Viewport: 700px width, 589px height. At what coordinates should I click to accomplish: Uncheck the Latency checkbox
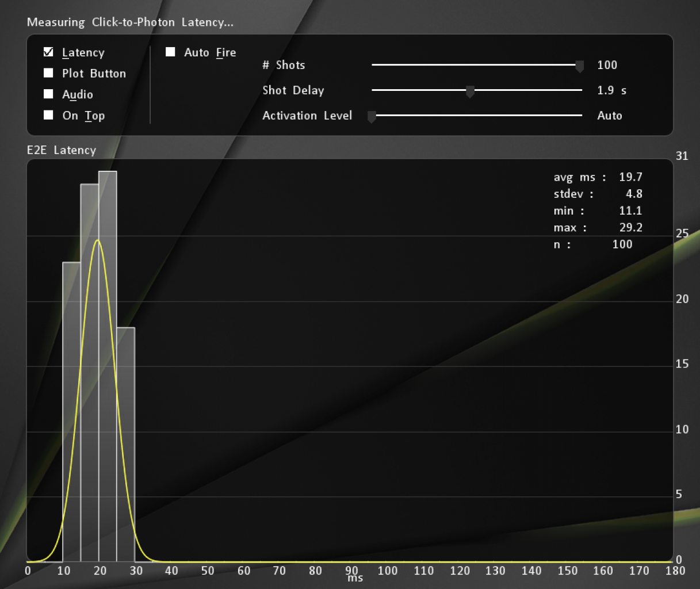point(48,52)
